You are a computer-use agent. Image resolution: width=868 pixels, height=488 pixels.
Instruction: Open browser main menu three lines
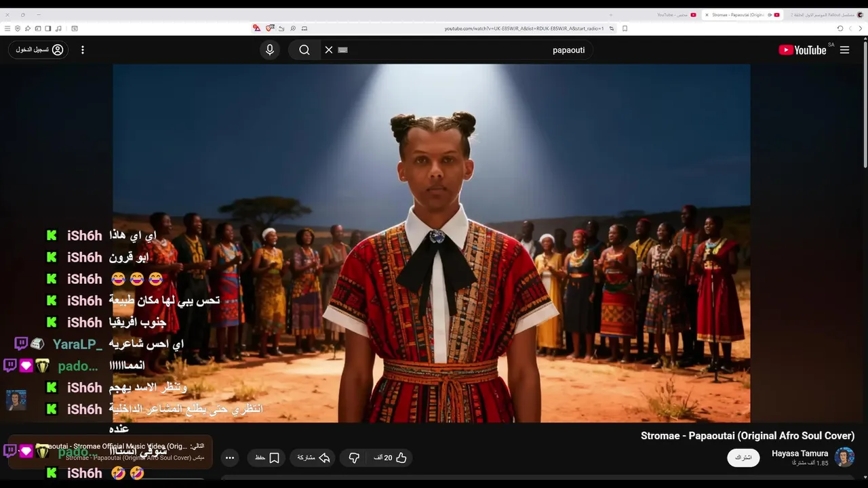[7, 28]
